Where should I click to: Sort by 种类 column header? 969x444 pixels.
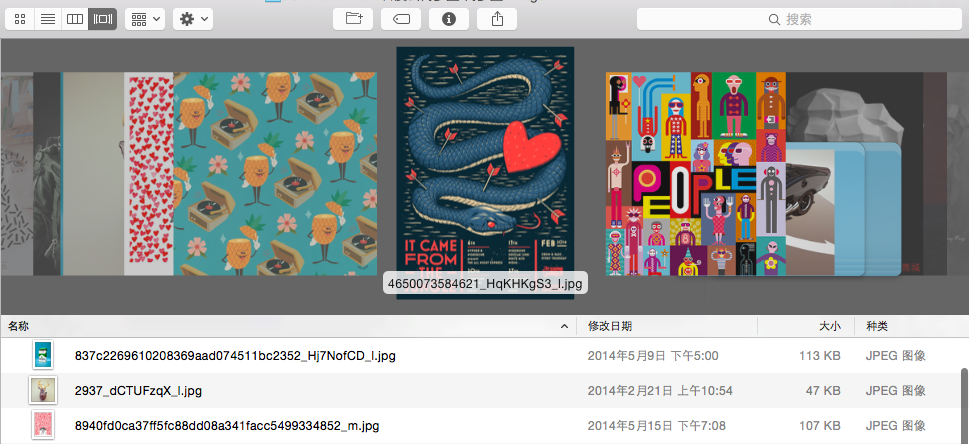point(912,326)
